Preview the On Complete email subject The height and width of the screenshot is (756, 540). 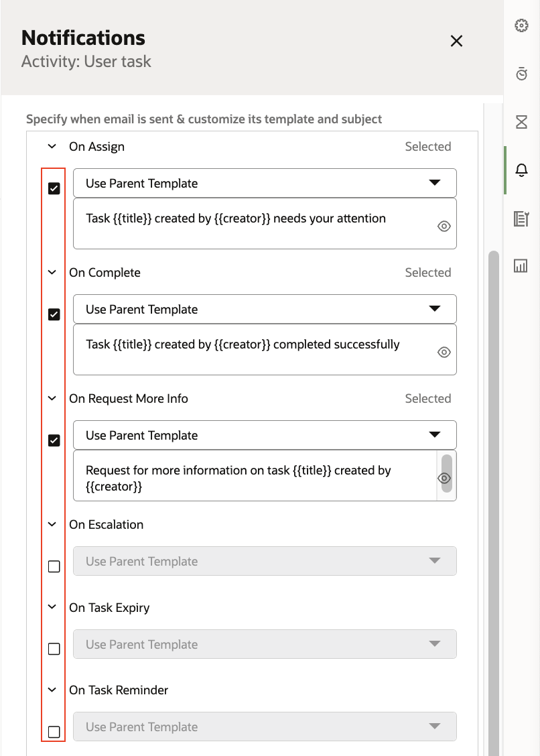pyautogui.click(x=444, y=352)
